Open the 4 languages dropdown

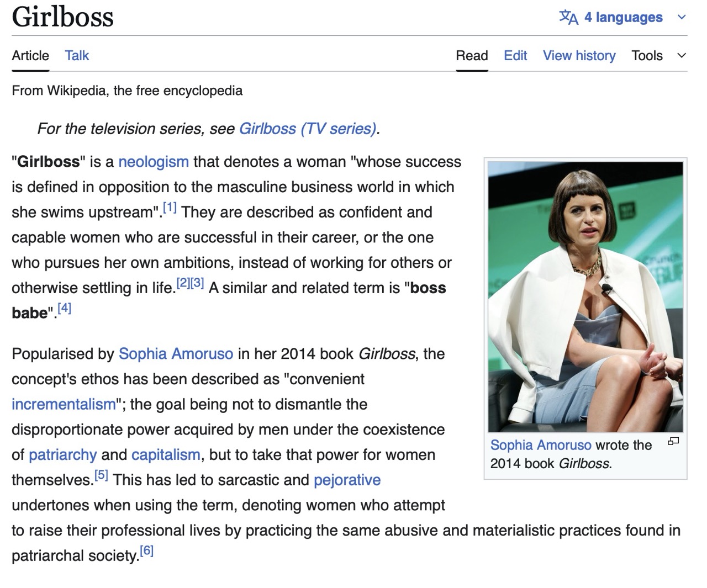(622, 17)
